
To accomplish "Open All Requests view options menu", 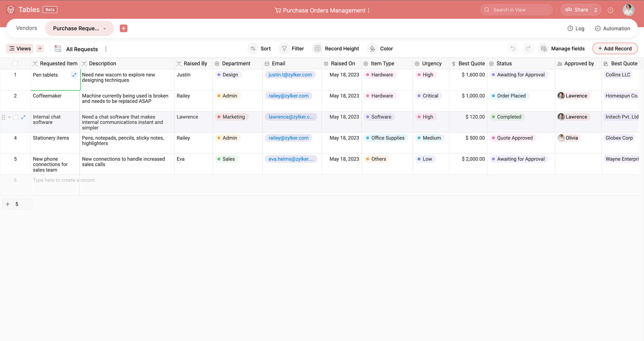I will pos(106,49).
